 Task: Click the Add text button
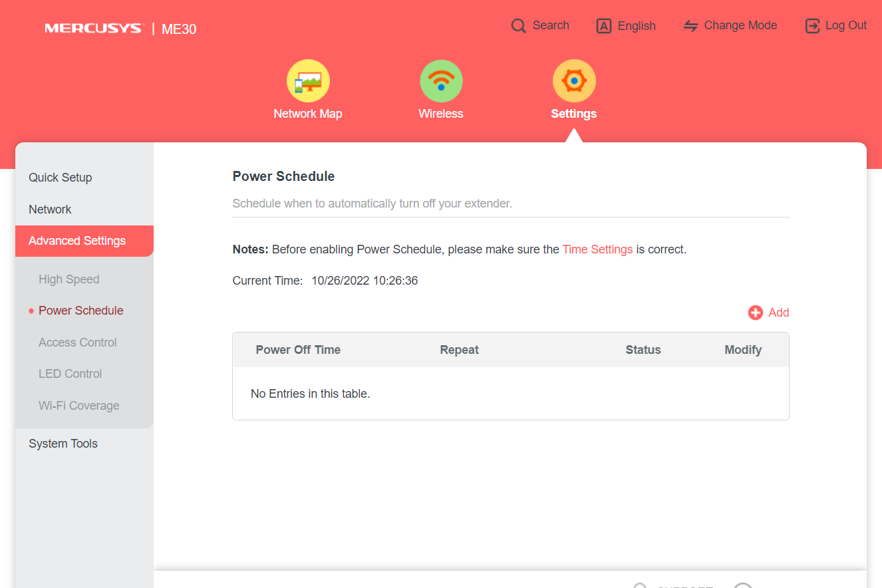tap(779, 313)
